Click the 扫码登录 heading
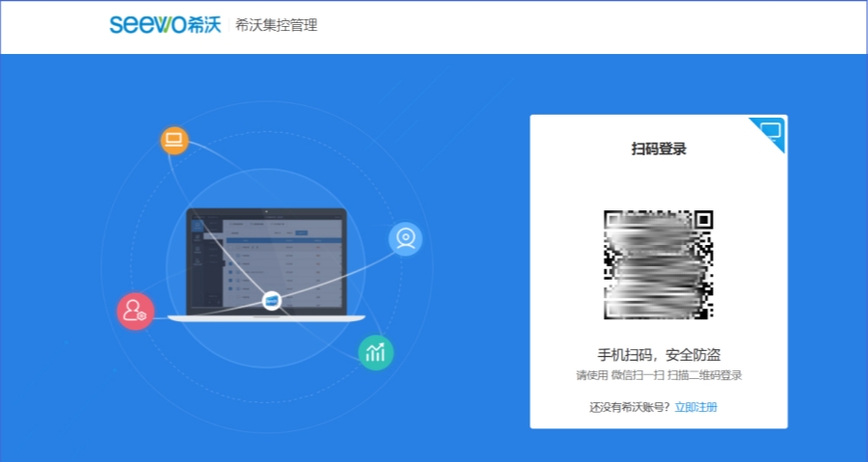This screenshot has width=868, height=462. (x=659, y=149)
